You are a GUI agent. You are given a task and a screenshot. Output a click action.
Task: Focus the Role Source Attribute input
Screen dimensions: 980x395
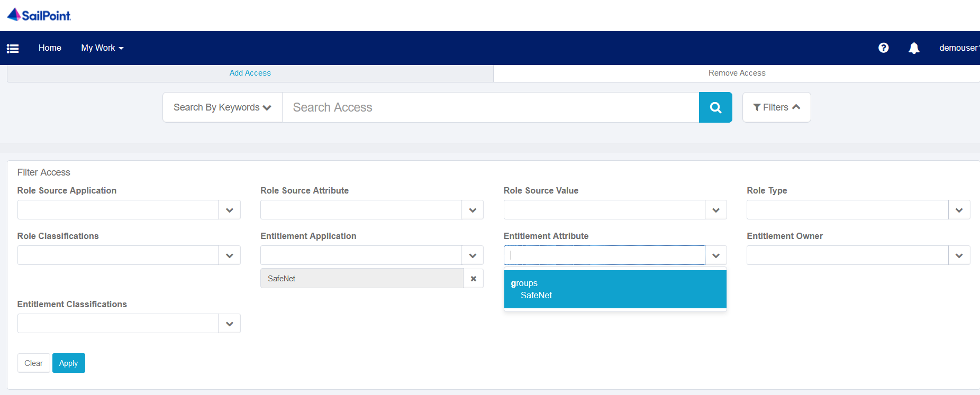pyautogui.click(x=361, y=210)
